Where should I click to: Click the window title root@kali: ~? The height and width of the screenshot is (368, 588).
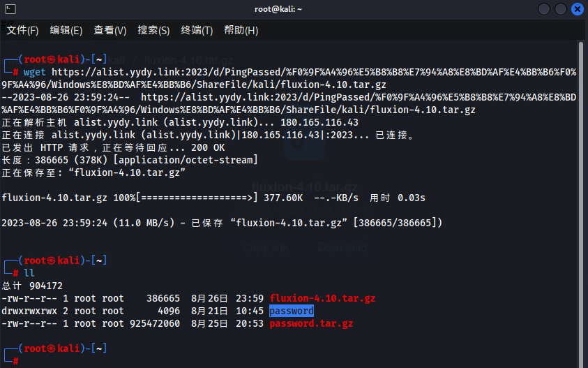pos(278,9)
